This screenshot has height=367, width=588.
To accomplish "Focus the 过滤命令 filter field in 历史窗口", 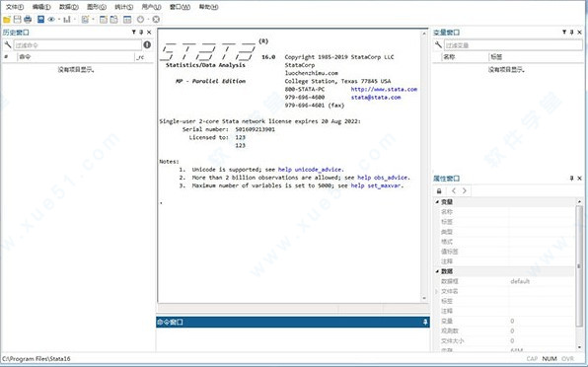I will click(x=78, y=45).
